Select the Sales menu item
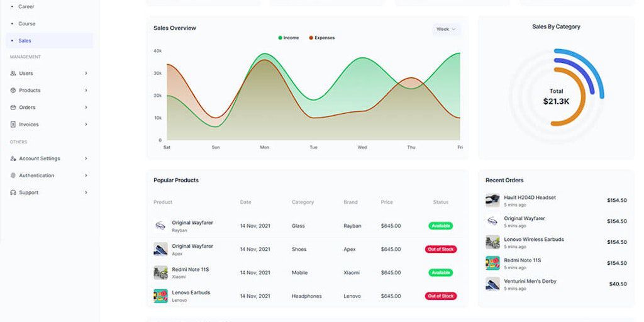 coord(49,41)
